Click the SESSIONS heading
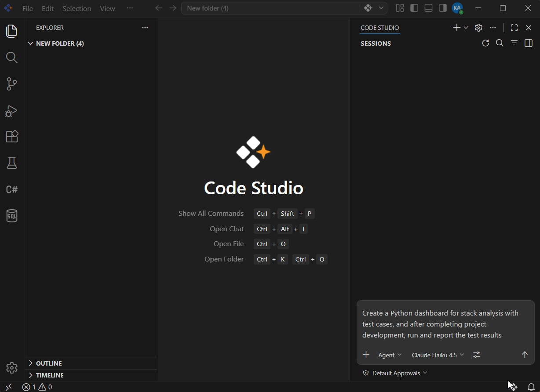The height and width of the screenshot is (392, 540). 376,44
